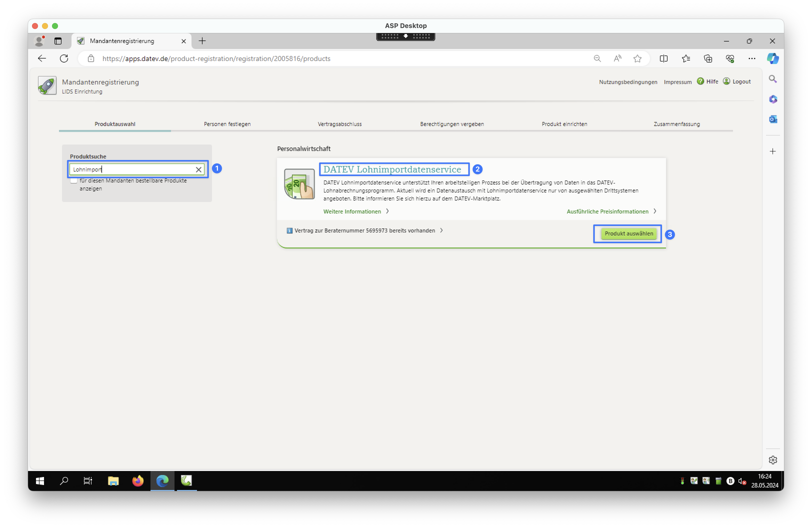Add page to favorites with star icon
812x528 pixels.
[x=637, y=59]
